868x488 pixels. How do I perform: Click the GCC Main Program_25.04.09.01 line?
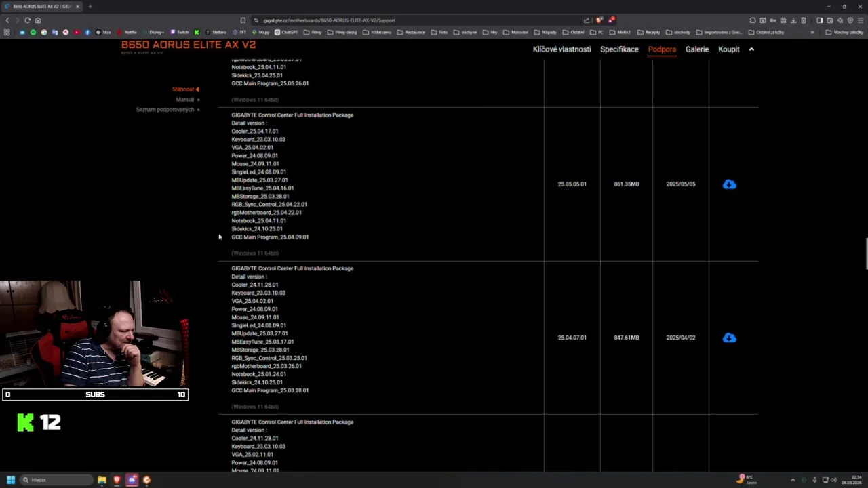tap(270, 237)
